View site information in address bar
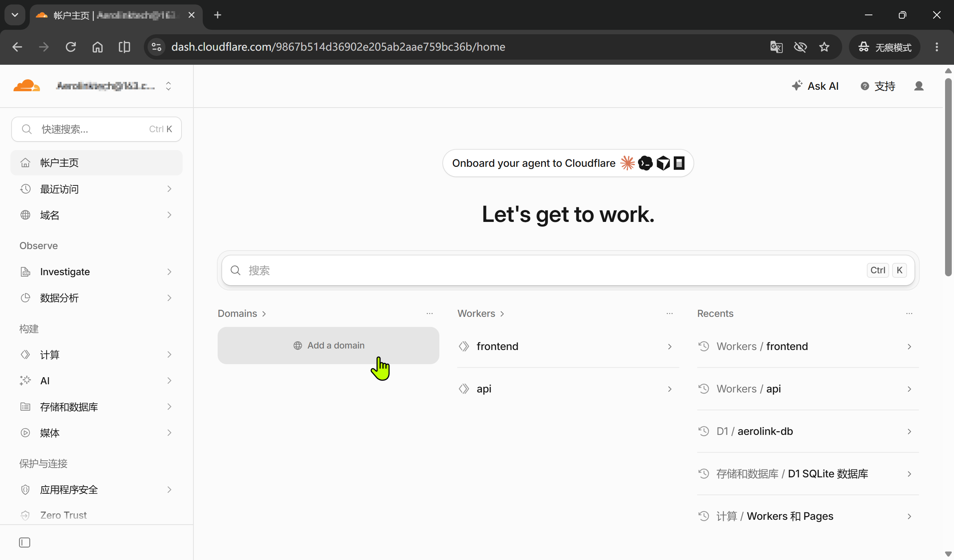 click(x=157, y=47)
